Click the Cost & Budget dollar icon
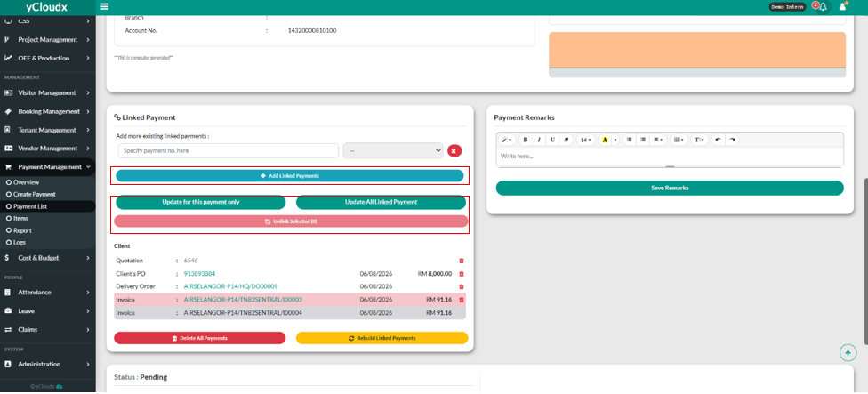868x394 pixels. coord(6,258)
